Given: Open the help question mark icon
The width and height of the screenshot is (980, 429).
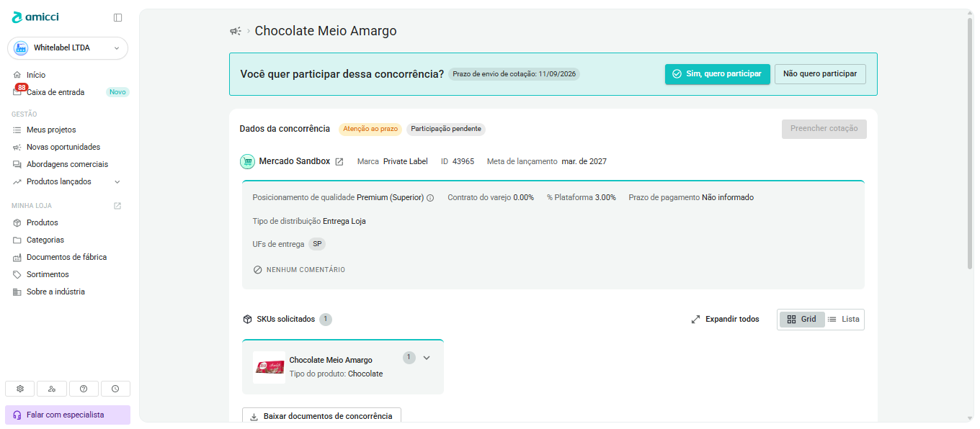Looking at the screenshot, I should [84, 389].
